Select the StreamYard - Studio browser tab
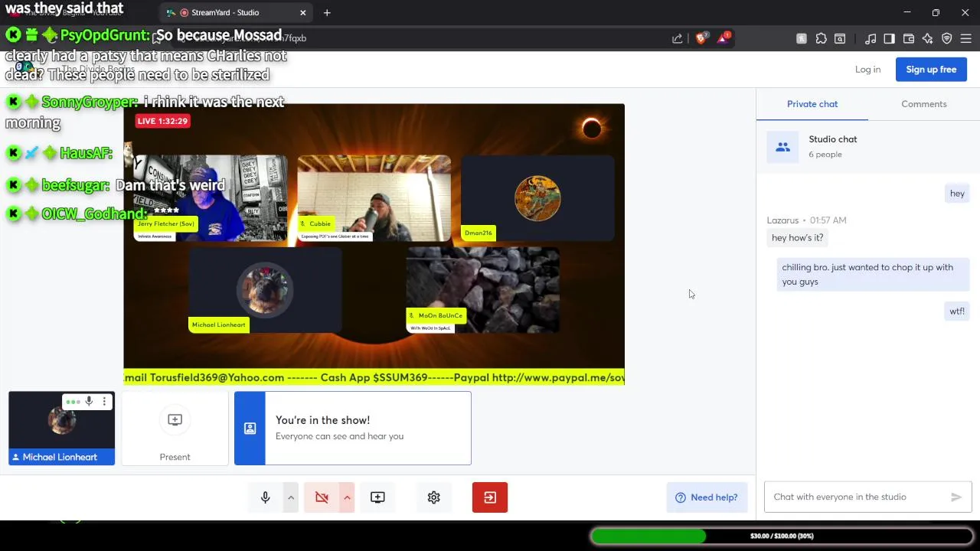 coord(235,12)
